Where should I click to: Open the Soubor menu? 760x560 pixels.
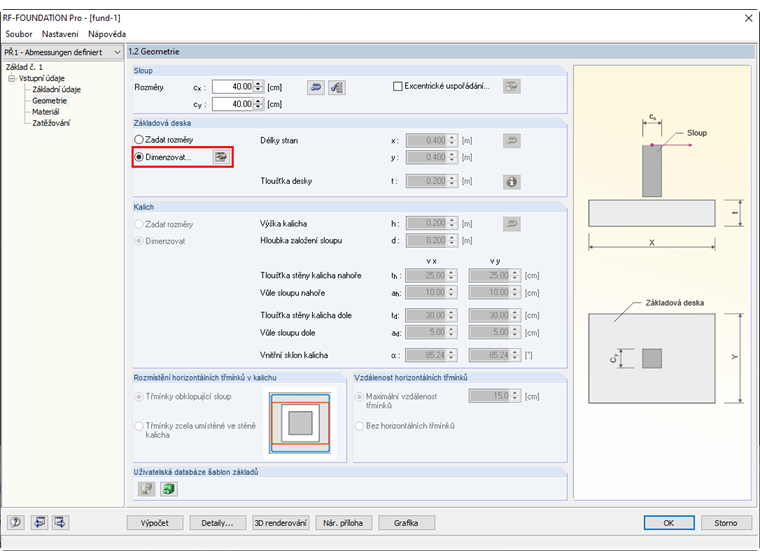click(19, 34)
